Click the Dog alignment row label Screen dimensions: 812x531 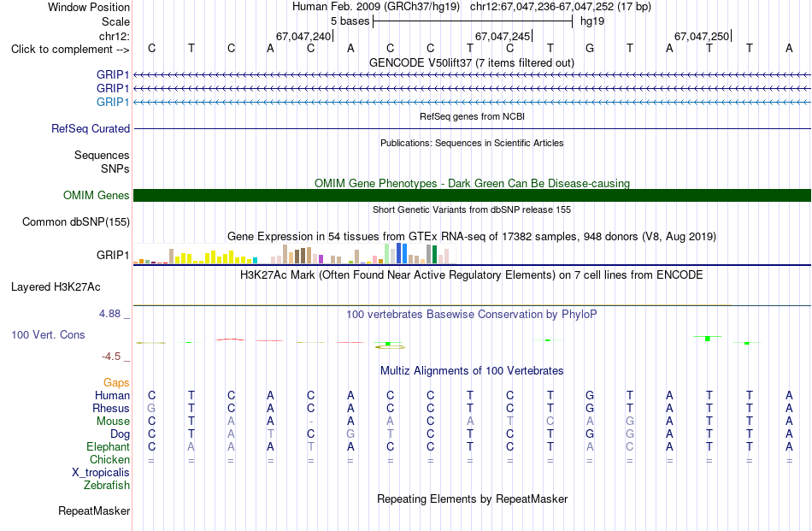point(120,434)
